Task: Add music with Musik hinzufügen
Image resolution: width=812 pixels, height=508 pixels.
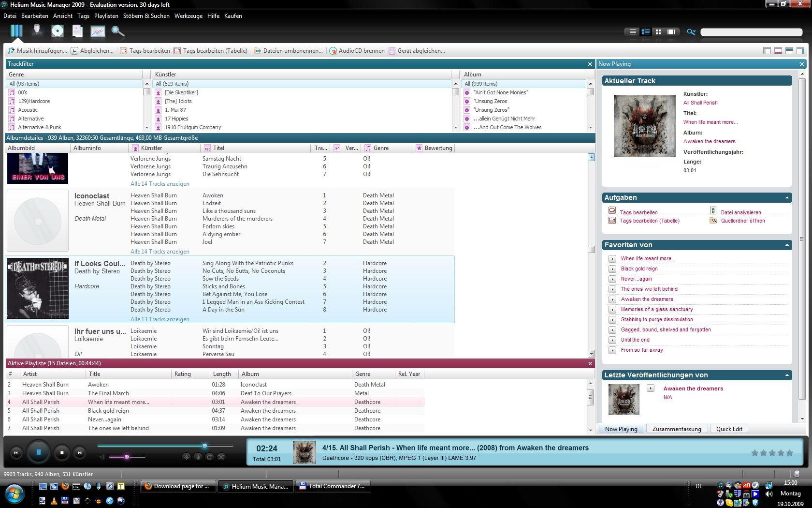Action: pos(37,51)
